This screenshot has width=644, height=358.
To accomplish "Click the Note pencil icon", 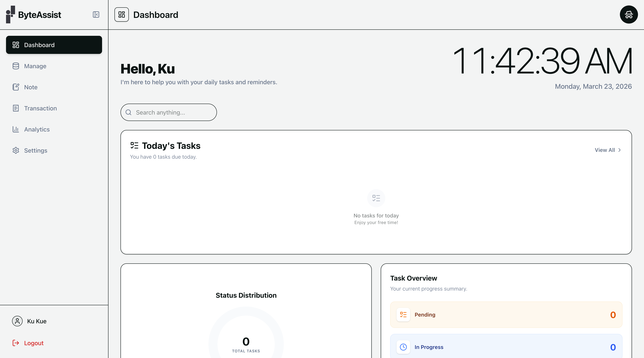I will 16,87.
